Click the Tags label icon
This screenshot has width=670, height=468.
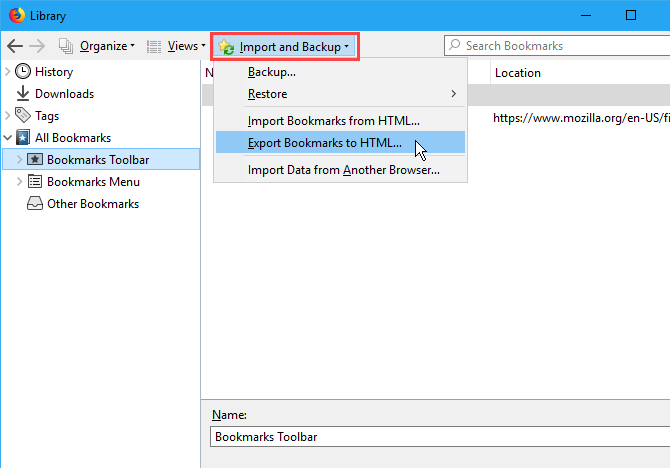pyautogui.click(x=23, y=115)
